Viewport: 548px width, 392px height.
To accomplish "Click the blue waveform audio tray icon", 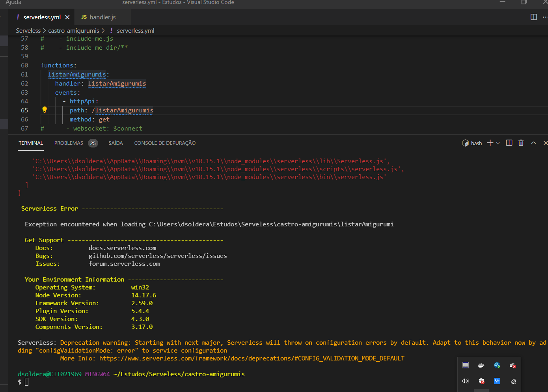I will pyautogui.click(x=497, y=381).
